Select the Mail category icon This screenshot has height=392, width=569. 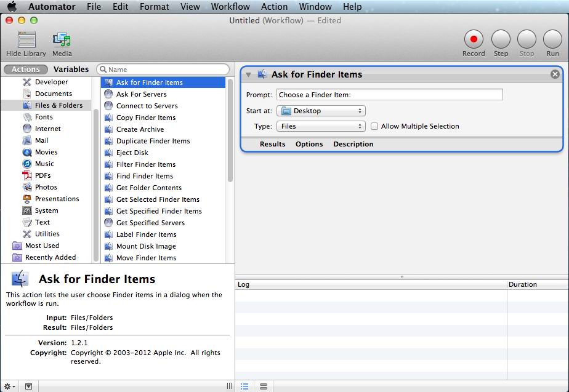27,140
